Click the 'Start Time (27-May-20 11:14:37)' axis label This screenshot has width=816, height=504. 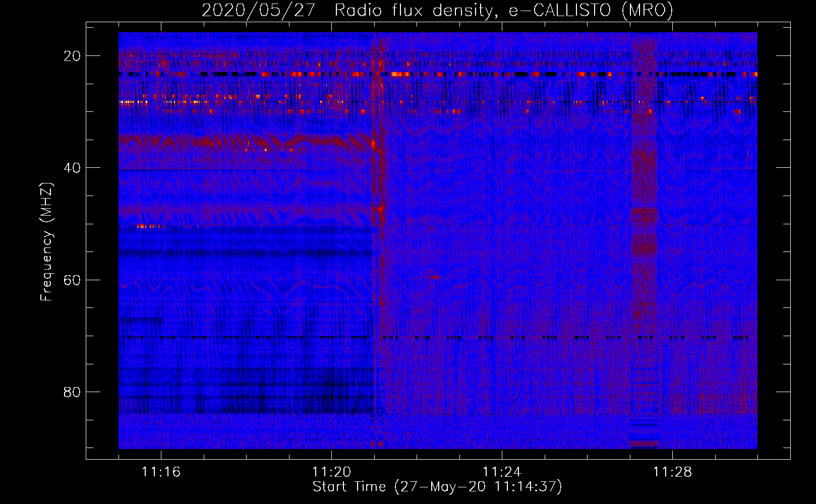[437, 487]
